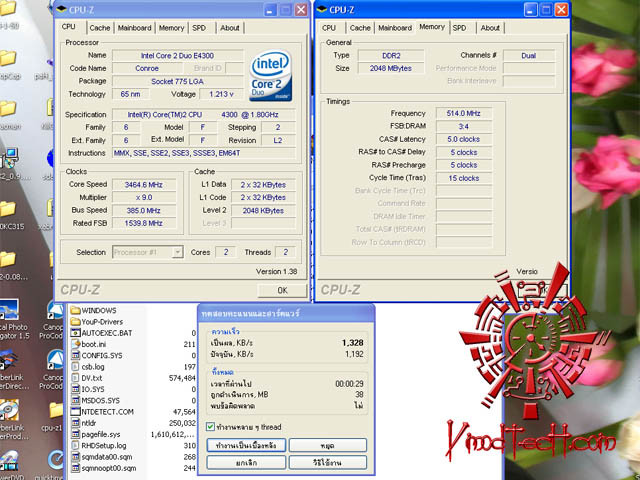Click the ทำงานเป็นเบื้องหลัง button
This screenshot has height=480, width=640.
(x=246, y=445)
